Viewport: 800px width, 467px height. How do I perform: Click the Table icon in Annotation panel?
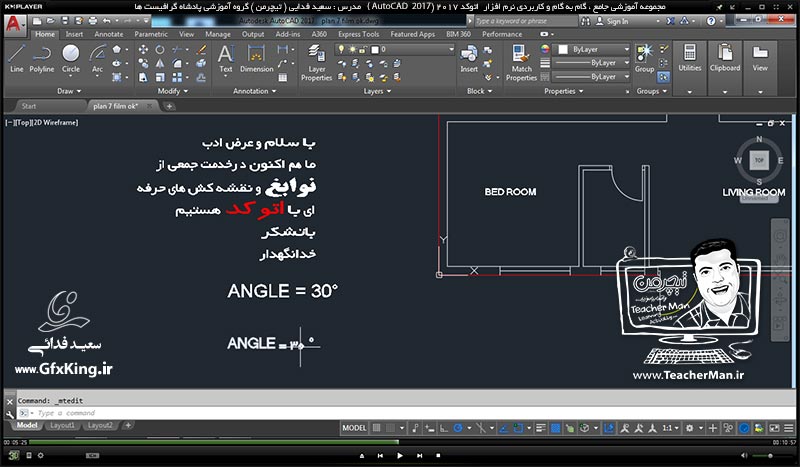click(283, 78)
